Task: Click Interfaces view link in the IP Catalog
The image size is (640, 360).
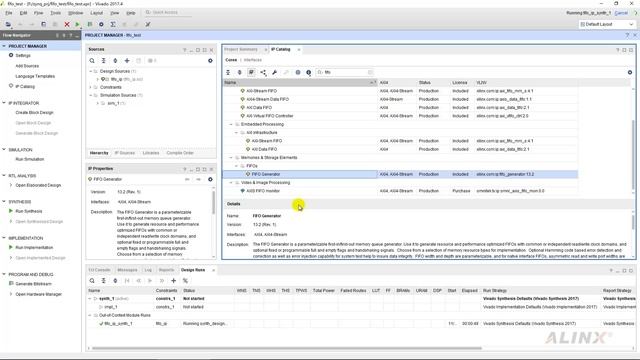Action: [x=253, y=60]
